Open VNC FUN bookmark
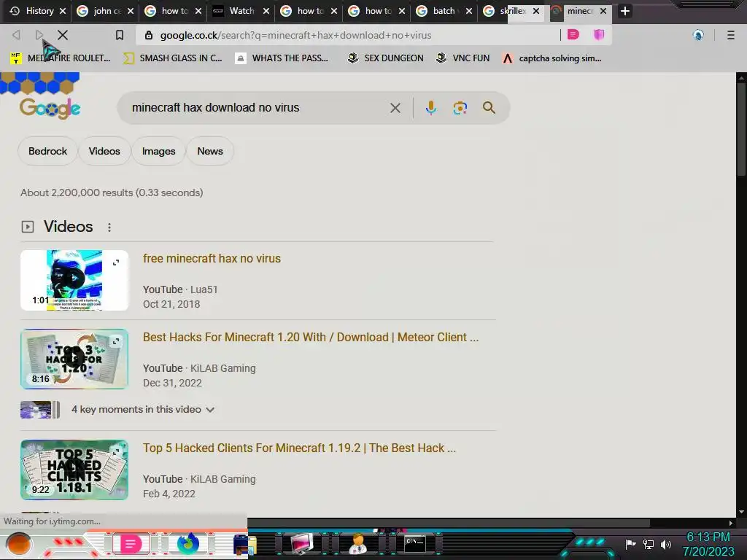 tap(463, 58)
